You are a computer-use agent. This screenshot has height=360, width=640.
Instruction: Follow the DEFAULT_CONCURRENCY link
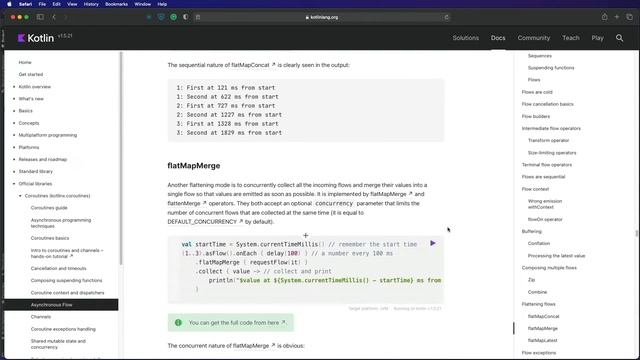click(205, 222)
